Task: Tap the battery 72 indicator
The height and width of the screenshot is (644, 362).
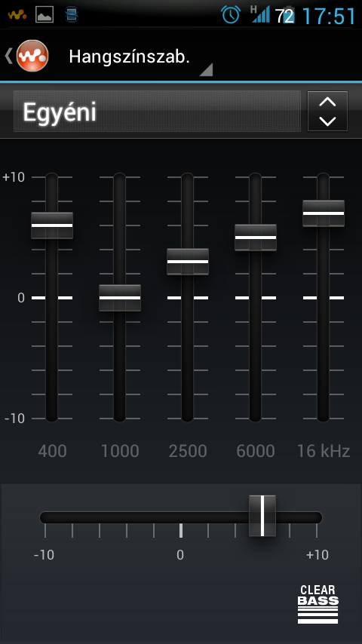Action: click(x=285, y=16)
